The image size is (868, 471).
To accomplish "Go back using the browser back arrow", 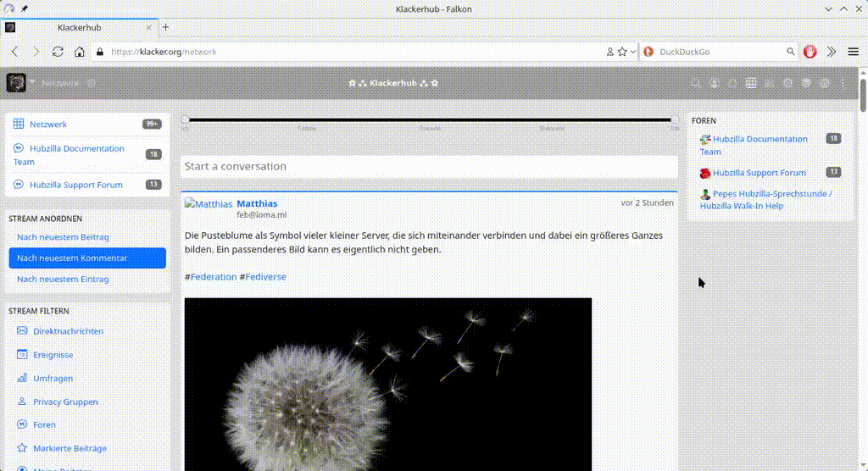I will [15, 52].
